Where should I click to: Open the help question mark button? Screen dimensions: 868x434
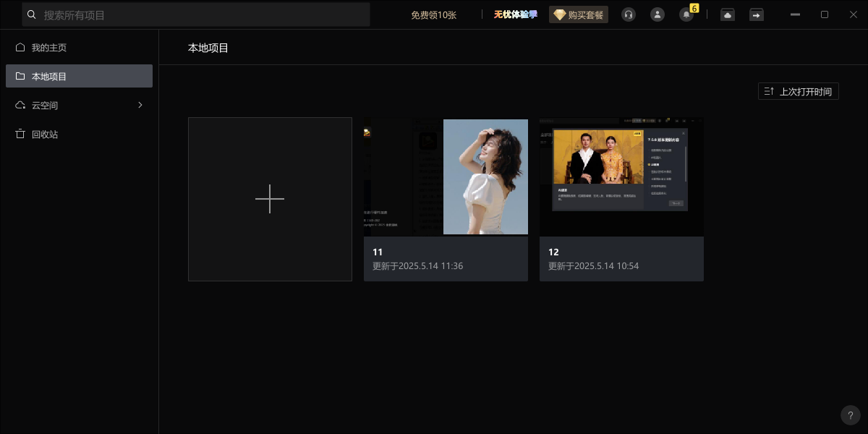[x=851, y=415]
